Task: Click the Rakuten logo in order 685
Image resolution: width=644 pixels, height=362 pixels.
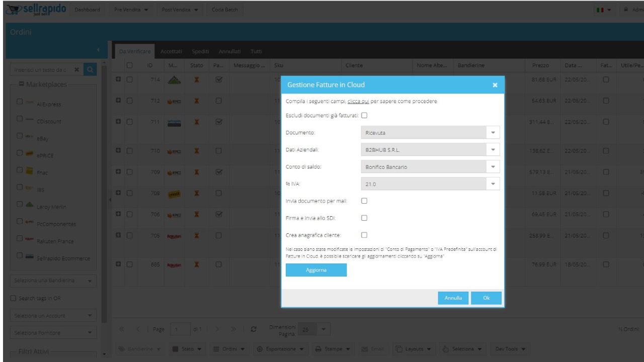Action: (174, 264)
